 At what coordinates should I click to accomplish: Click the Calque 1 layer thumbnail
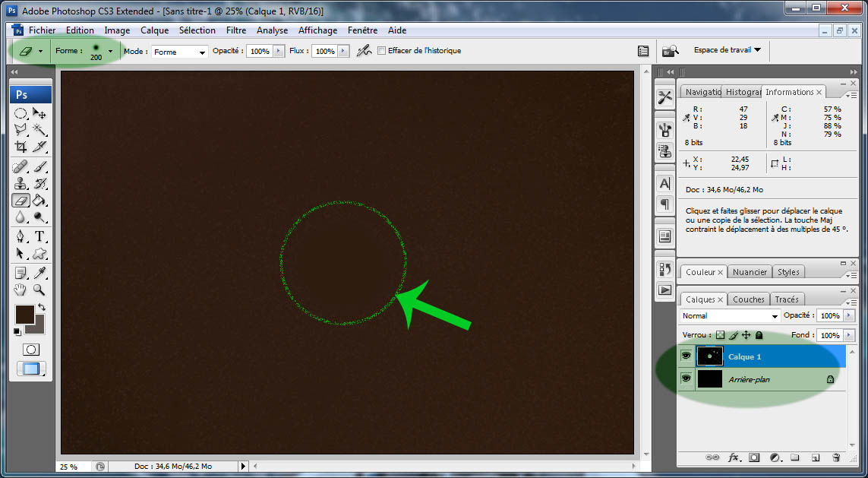(x=710, y=356)
